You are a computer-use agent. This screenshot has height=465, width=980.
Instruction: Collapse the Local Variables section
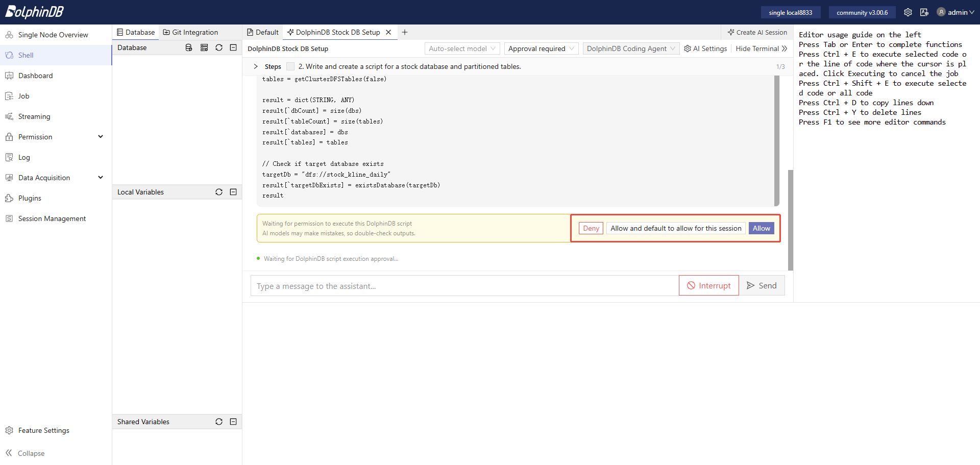[x=233, y=192]
